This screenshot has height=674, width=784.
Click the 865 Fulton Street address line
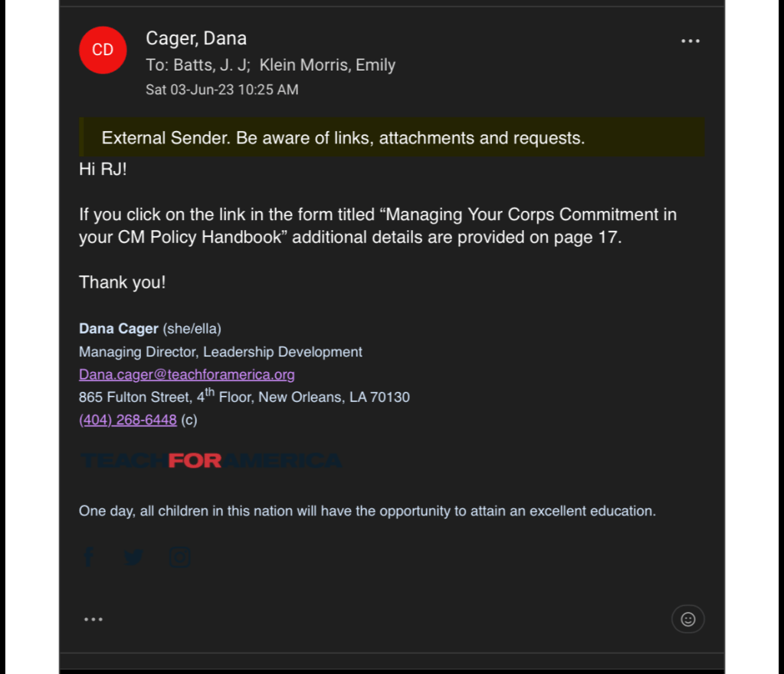tap(244, 397)
